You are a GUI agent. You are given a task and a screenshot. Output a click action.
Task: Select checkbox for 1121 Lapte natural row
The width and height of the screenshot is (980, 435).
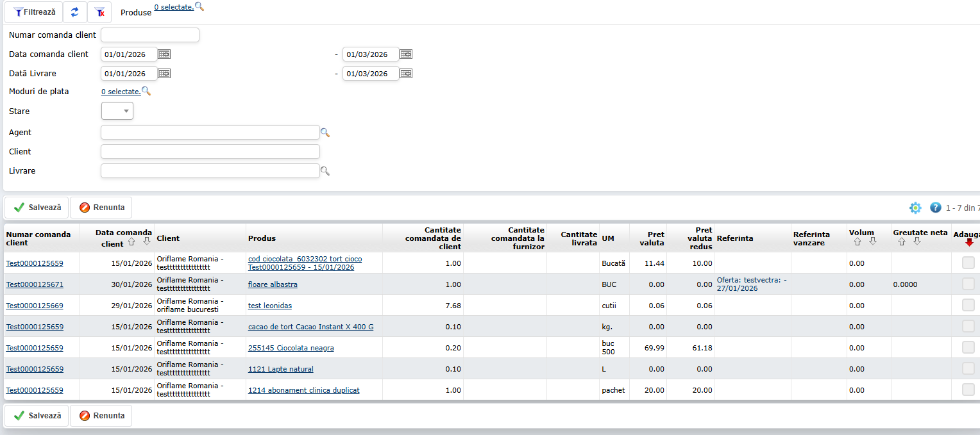click(968, 368)
